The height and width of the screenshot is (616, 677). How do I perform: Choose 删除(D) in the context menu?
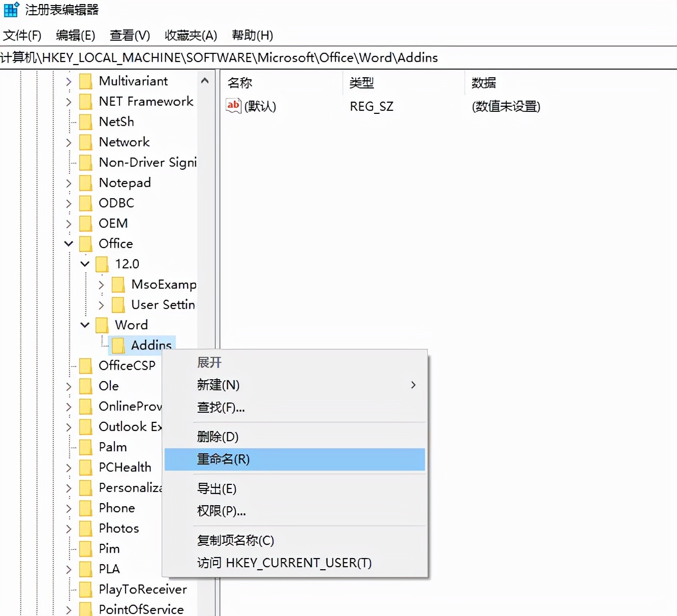(x=295, y=437)
